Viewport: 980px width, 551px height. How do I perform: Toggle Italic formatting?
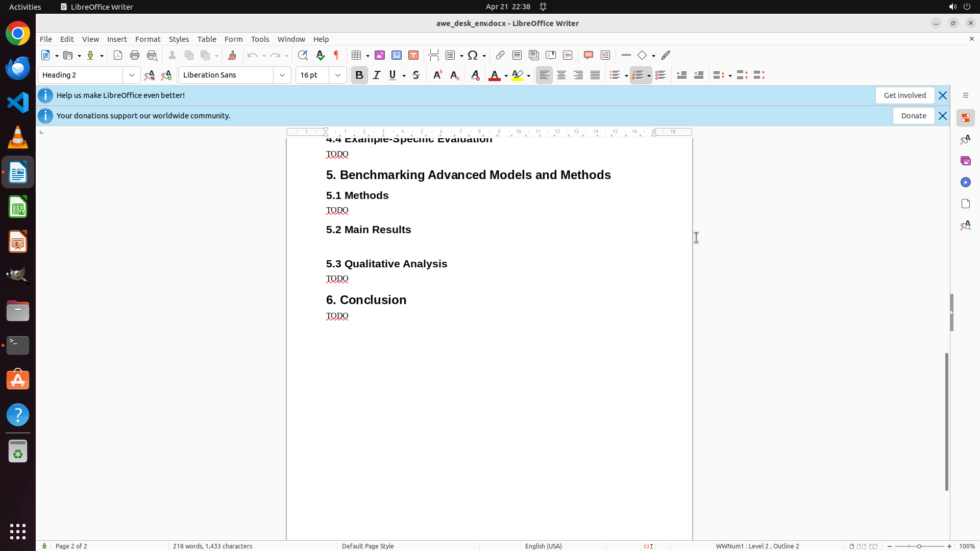click(377, 75)
